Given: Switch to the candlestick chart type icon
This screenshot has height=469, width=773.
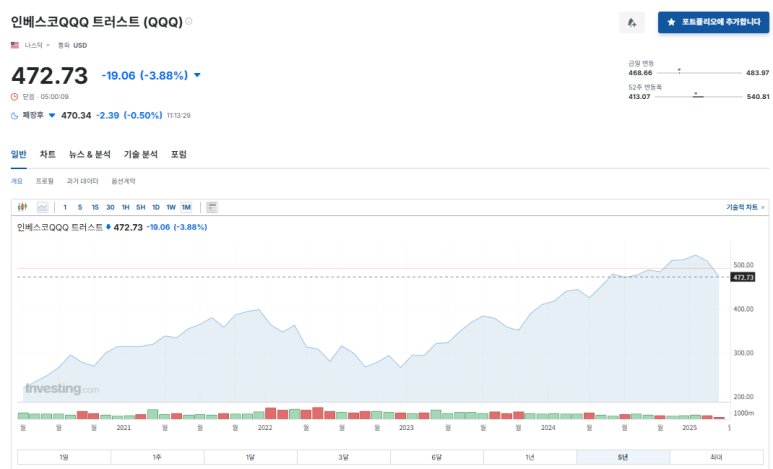Looking at the screenshot, I should [x=22, y=207].
